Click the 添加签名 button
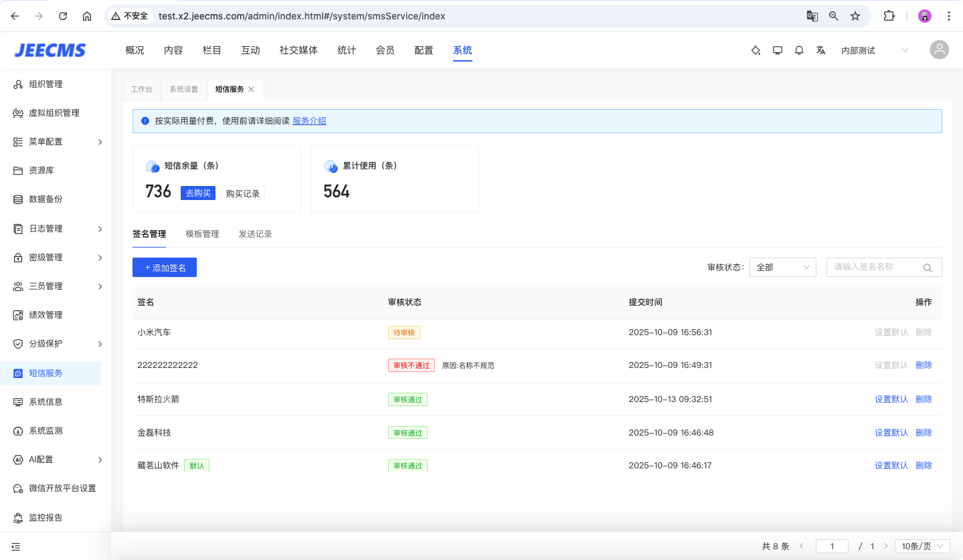963x560 pixels. [x=165, y=268]
